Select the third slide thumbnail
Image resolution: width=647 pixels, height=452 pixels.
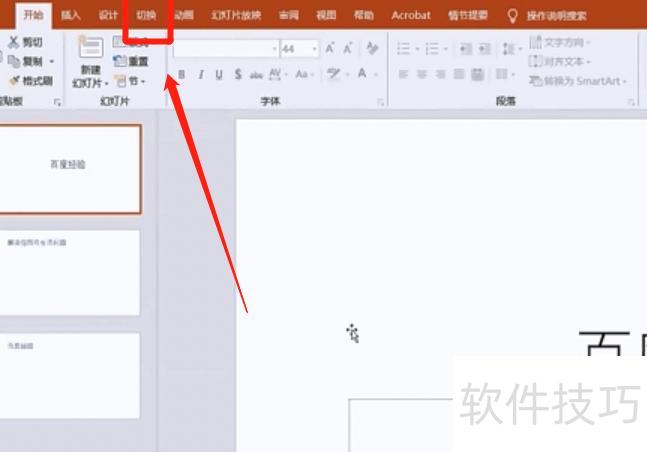(x=70, y=376)
